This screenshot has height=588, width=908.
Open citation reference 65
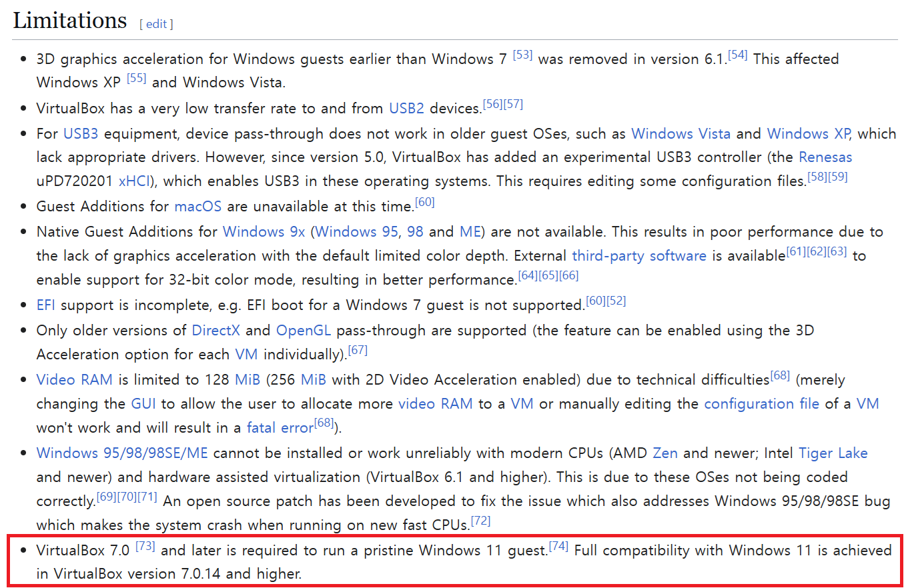point(549,275)
